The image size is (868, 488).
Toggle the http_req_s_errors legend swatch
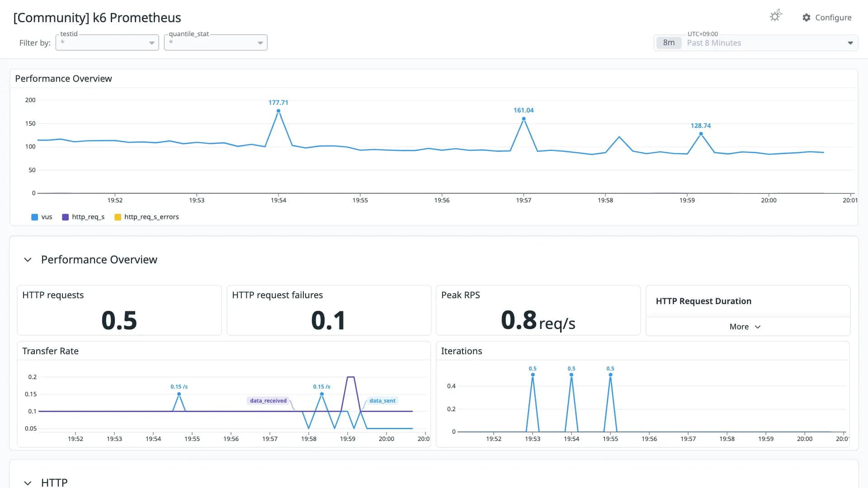tap(118, 217)
